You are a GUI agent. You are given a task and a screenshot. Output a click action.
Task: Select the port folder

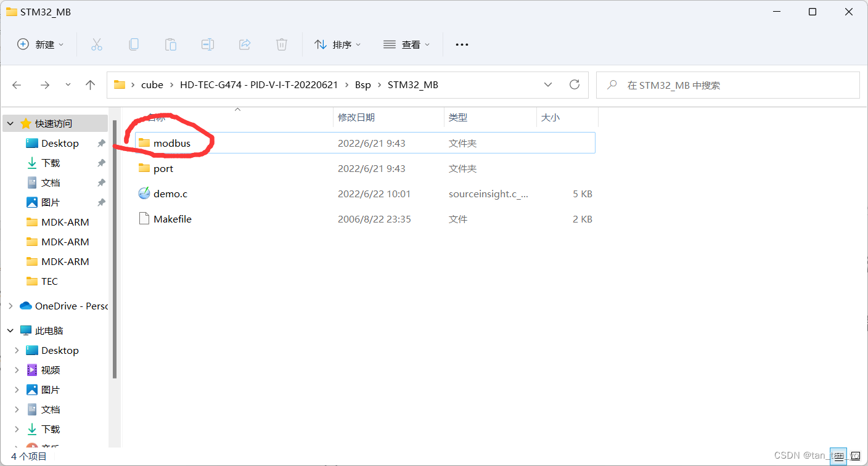(365, 168)
